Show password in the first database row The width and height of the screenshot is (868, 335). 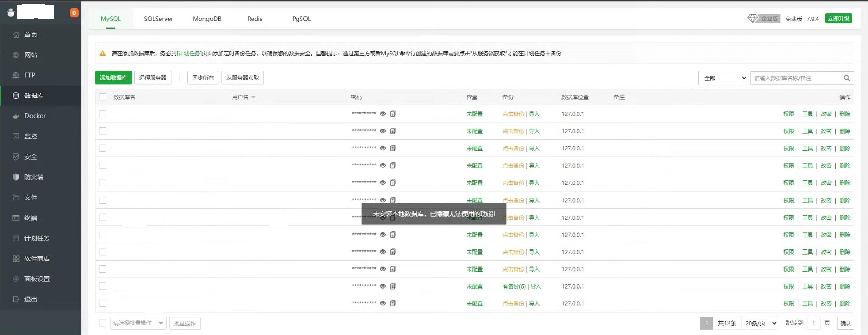coord(383,114)
